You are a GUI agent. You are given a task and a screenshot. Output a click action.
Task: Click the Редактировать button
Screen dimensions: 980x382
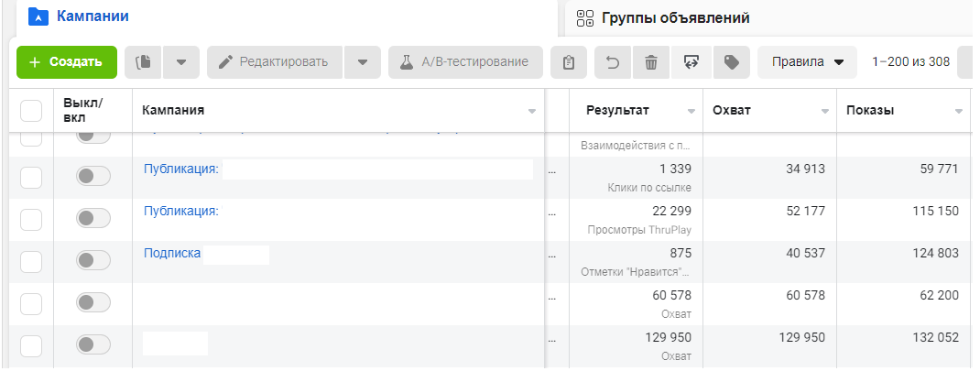click(275, 62)
